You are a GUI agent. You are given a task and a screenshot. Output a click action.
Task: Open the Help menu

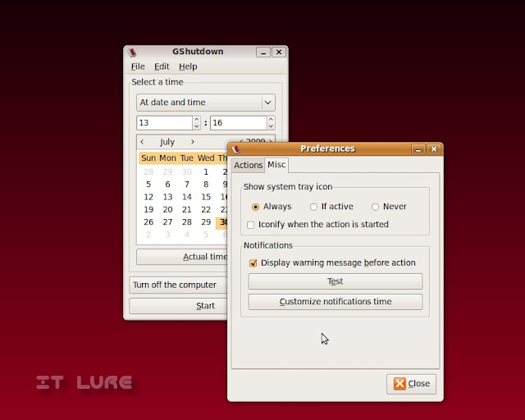click(x=188, y=66)
